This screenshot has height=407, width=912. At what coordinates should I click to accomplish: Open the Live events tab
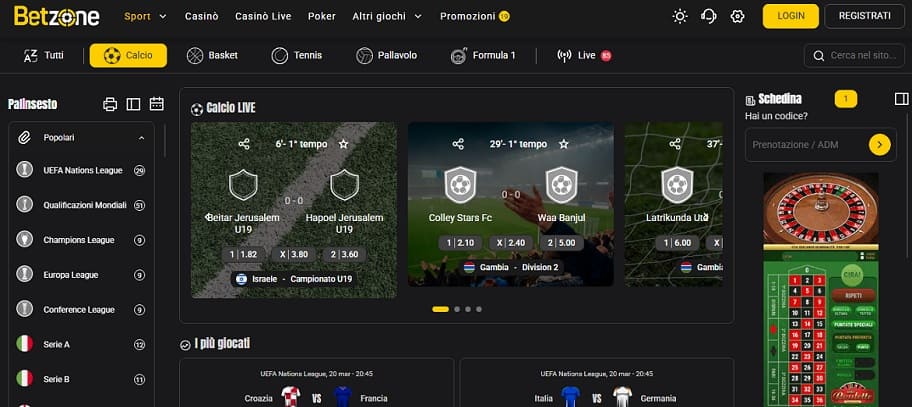(x=584, y=56)
